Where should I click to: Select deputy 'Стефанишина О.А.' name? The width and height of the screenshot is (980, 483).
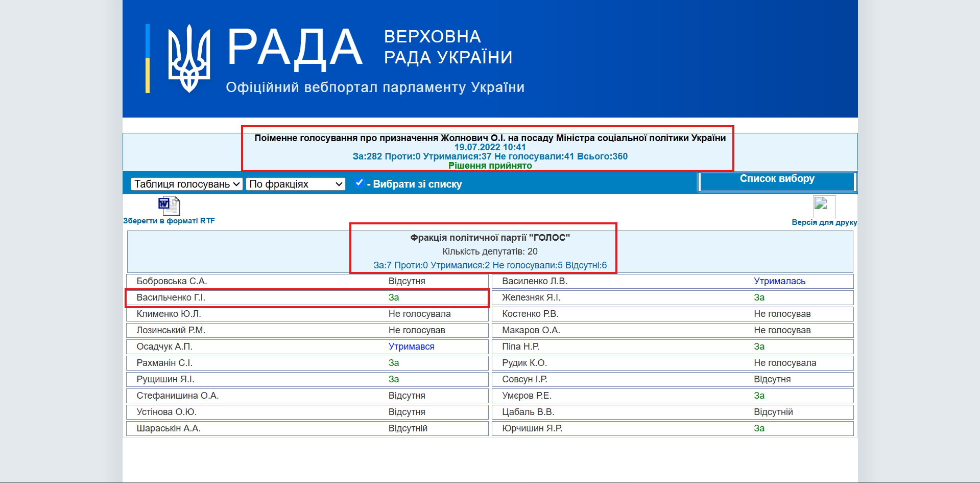pyautogui.click(x=178, y=396)
